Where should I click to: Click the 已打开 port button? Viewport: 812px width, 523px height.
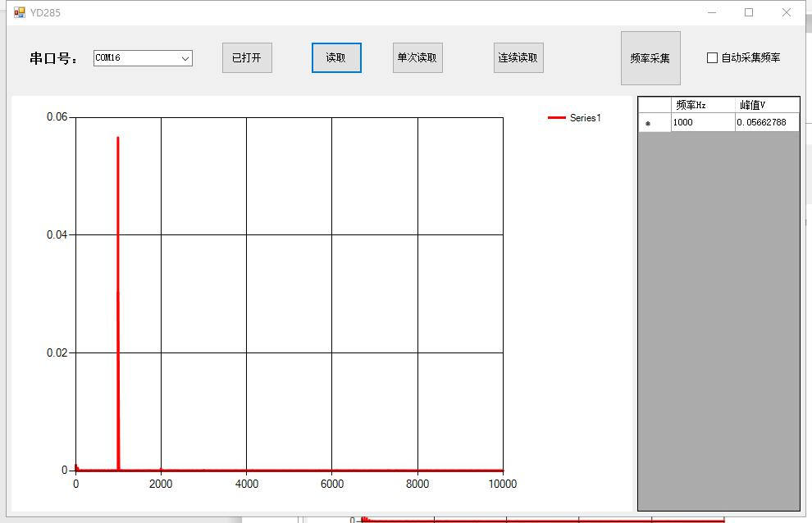[247, 58]
